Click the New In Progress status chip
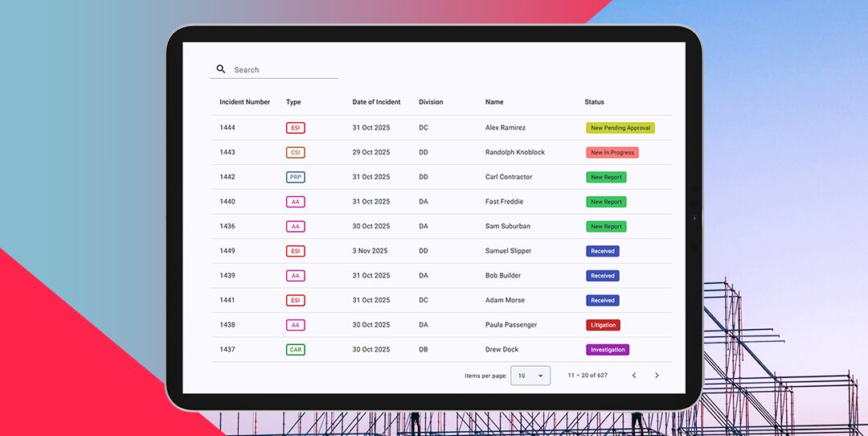The width and height of the screenshot is (868, 436). pos(612,153)
